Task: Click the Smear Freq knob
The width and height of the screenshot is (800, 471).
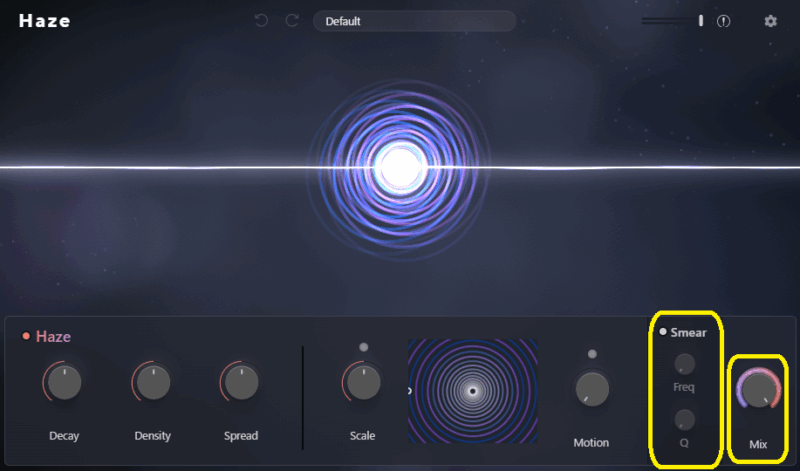Action: (685, 364)
